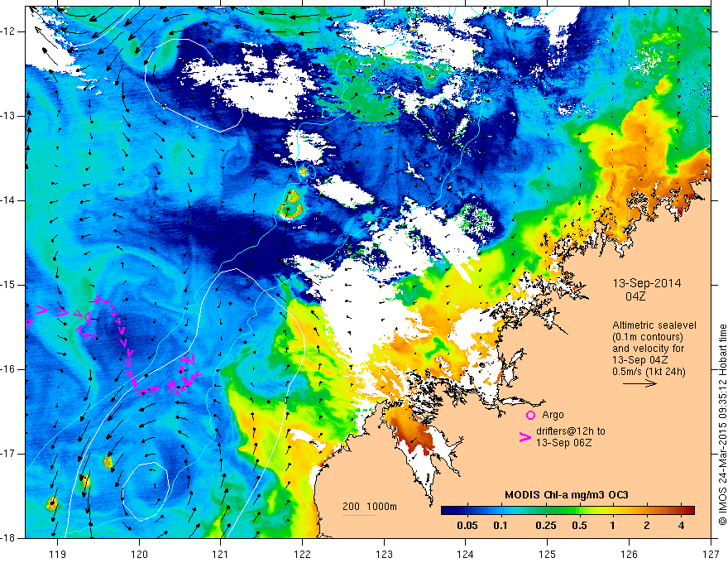Click the "200 1000m" depth label
The height and width of the screenshot is (563, 728).
[370, 507]
